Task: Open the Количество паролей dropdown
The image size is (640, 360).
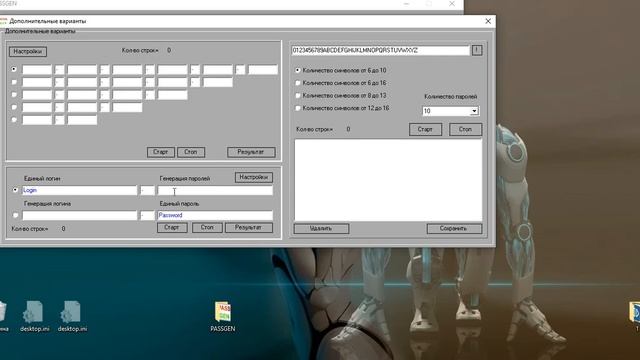Action: pyautogui.click(x=474, y=111)
